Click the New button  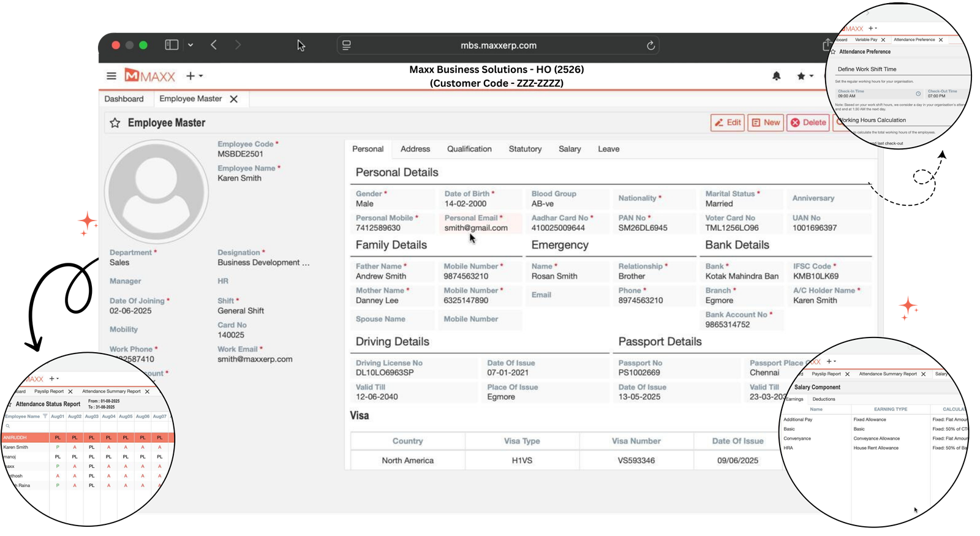(765, 123)
